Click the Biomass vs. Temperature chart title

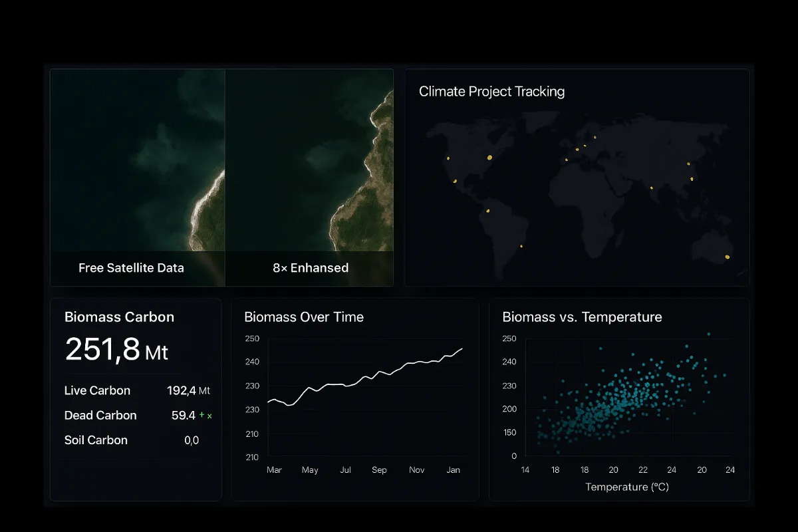(582, 317)
